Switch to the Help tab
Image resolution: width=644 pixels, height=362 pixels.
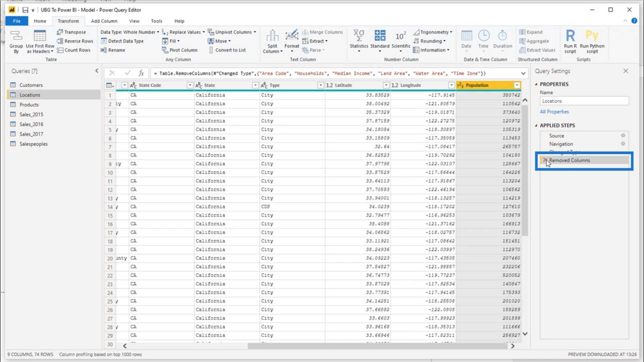pos(180,21)
